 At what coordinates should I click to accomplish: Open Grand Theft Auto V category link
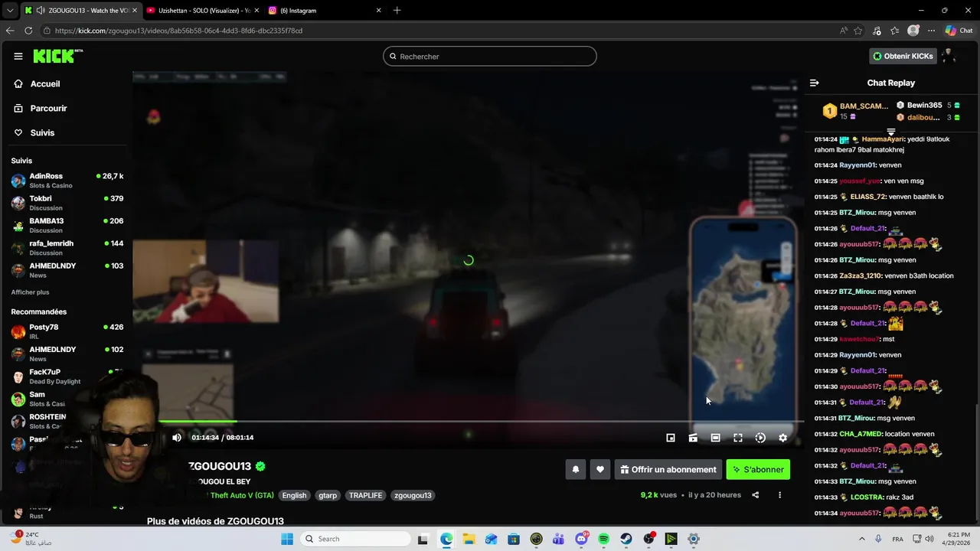click(240, 495)
